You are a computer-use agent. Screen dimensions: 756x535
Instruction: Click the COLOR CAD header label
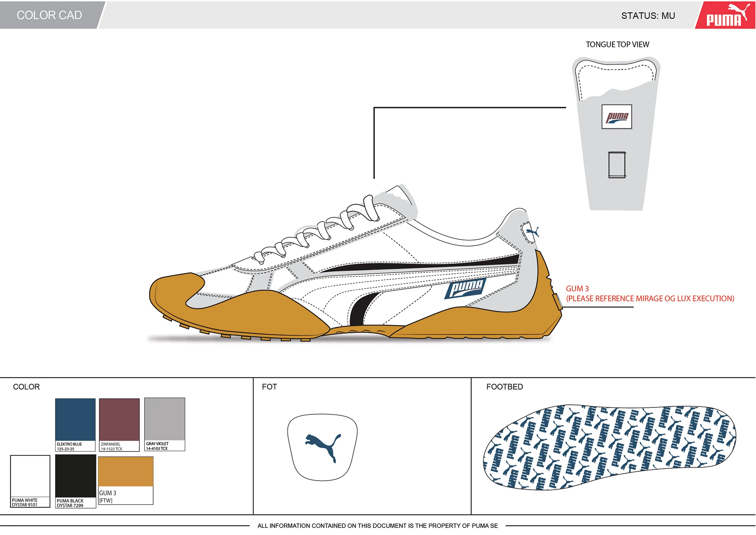tap(49, 15)
